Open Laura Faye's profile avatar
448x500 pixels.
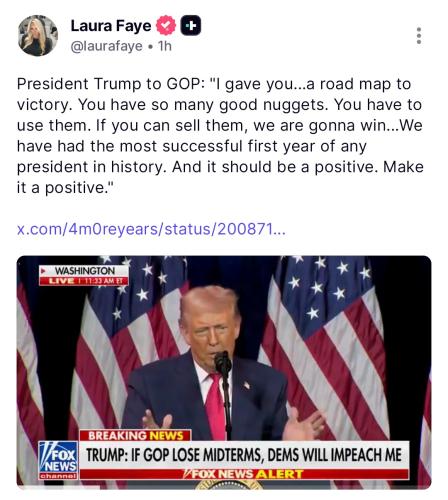coord(38,36)
